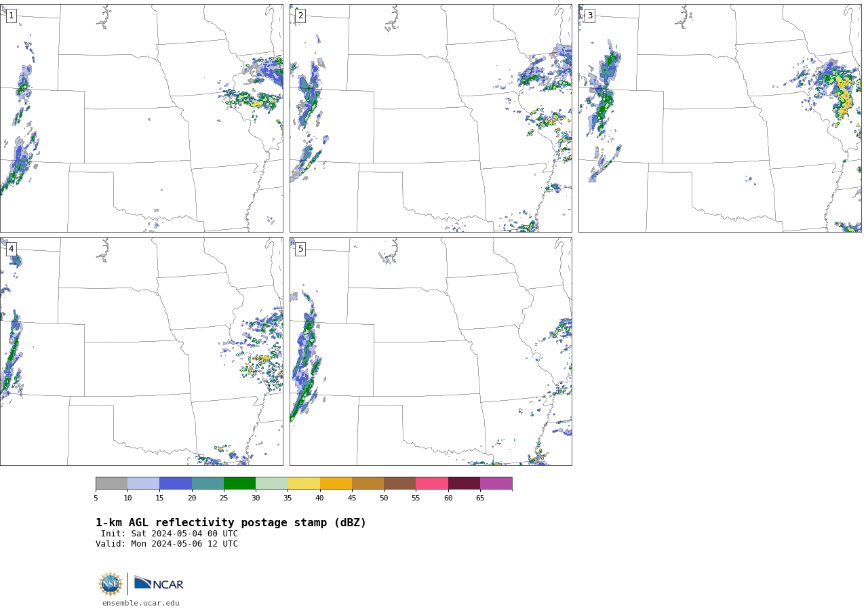Click the pink 55-60 dBZ swatch
The height and width of the screenshot is (611, 868).
coord(432,484)
